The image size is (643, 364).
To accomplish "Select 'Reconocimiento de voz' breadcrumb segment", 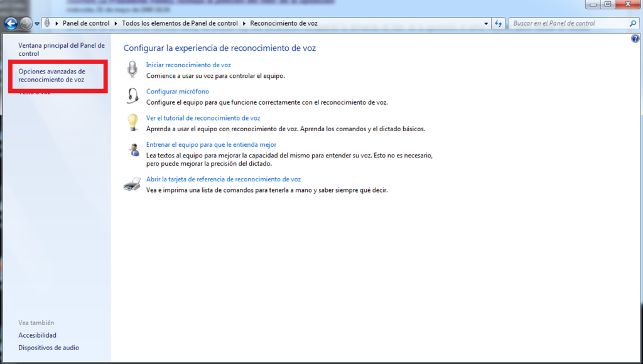I will [x=284, y=23].
